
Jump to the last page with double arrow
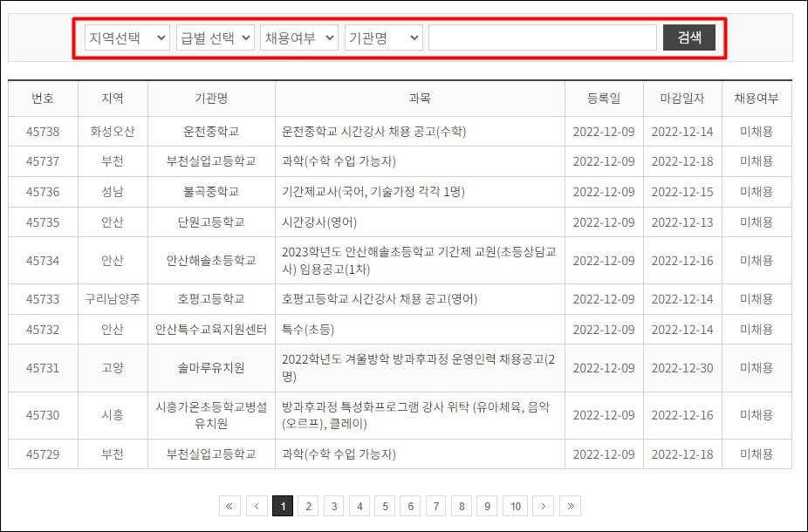[x=570, y=506]
